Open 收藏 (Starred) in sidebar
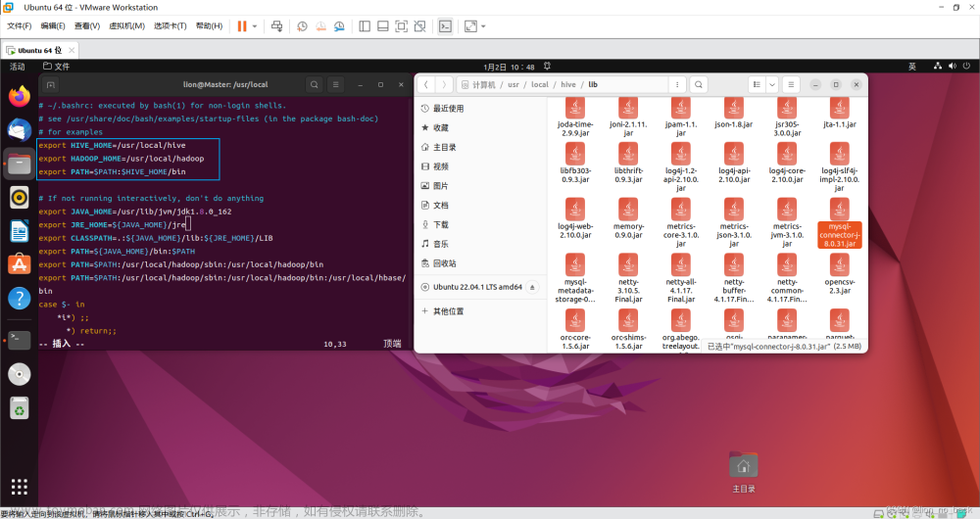The width and height of the screenshot is (980, 519). 481,128
